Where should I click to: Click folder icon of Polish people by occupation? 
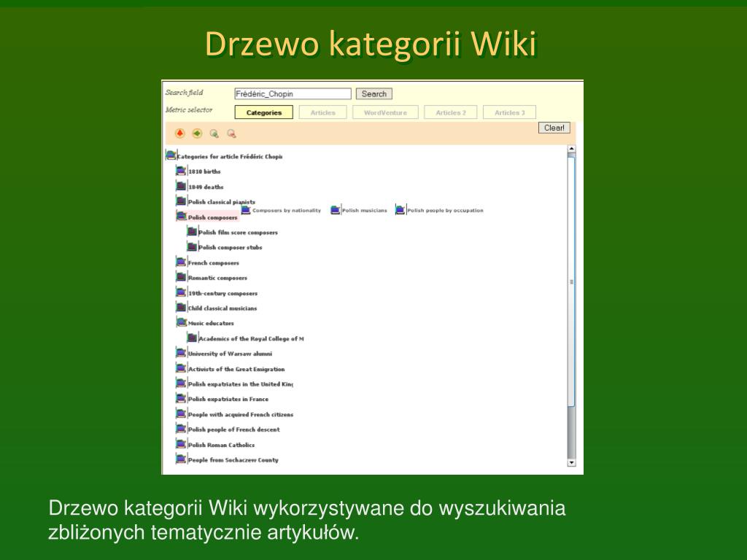[x=400, y=209]
